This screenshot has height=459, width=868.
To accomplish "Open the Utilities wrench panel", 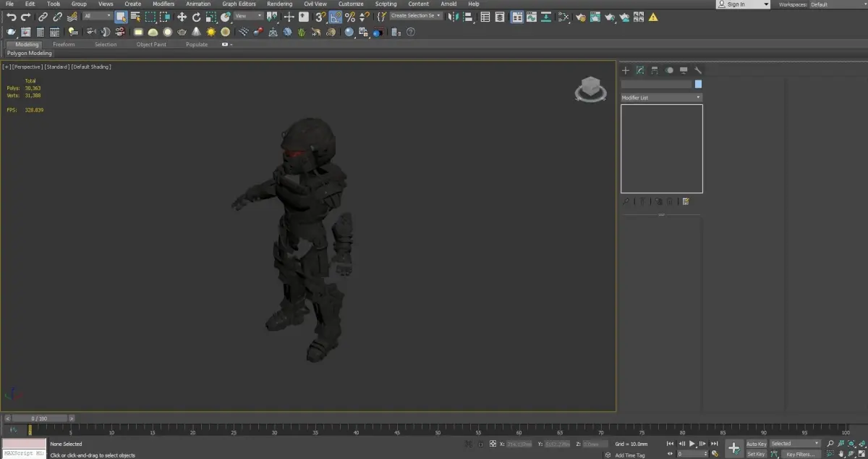I will click(698, 70).
